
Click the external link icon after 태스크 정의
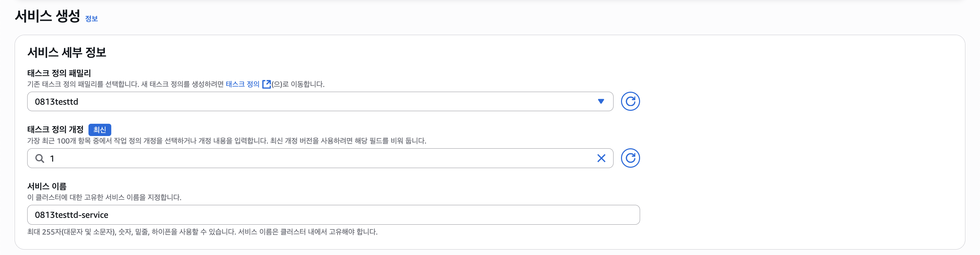tap(266, 84)
